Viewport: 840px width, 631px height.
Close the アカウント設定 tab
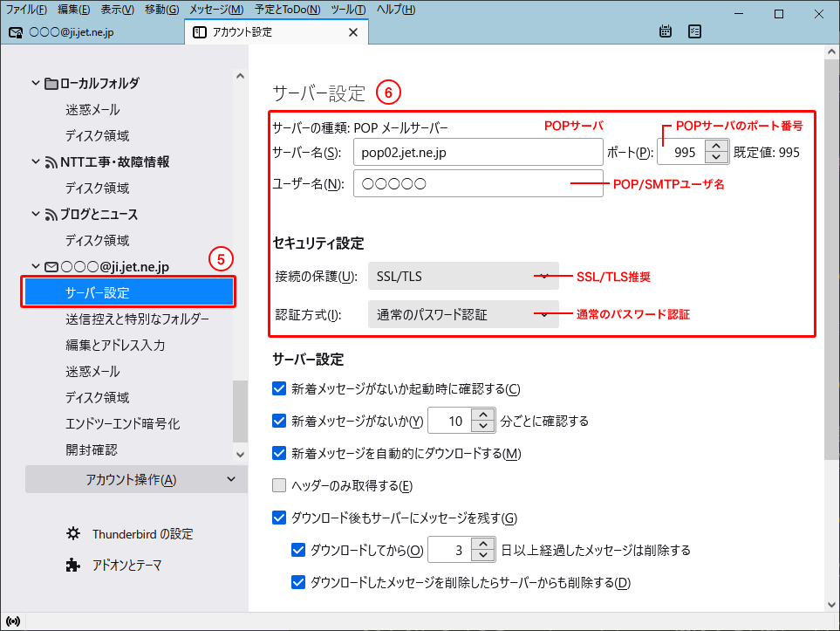353,32
